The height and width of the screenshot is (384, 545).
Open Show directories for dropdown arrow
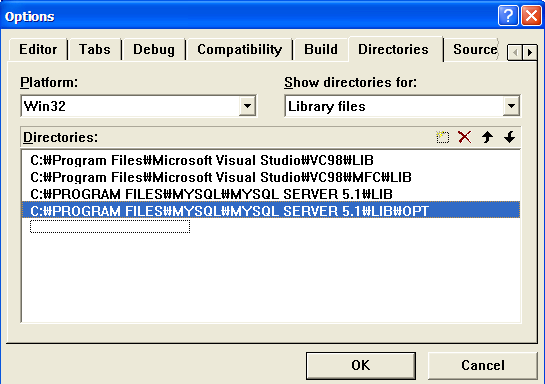pos(511,106)
